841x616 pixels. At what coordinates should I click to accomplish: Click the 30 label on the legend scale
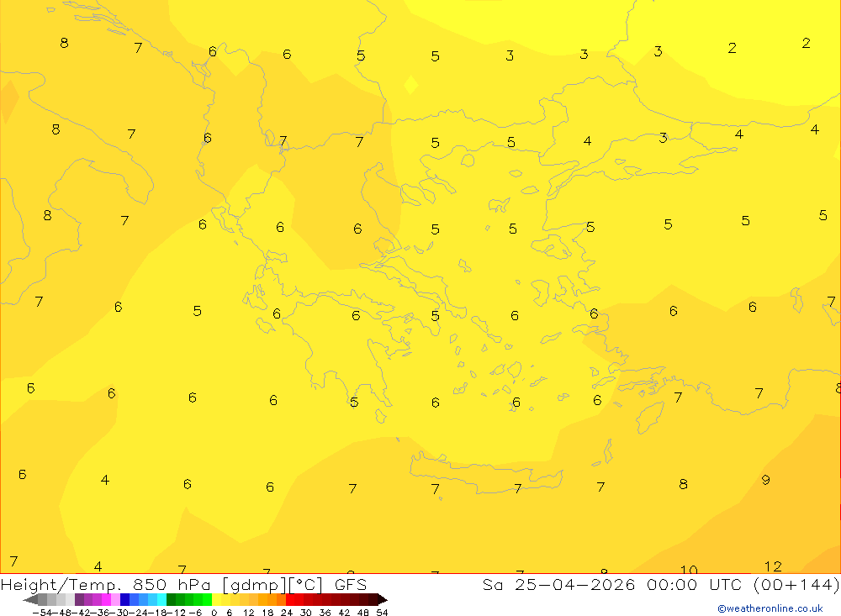(x=306, y=613)
